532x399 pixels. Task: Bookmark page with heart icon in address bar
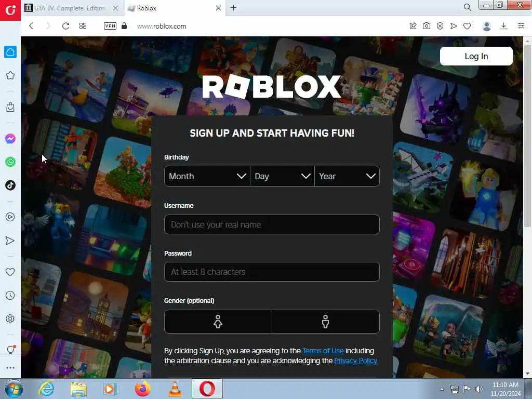tap(467, 26)
